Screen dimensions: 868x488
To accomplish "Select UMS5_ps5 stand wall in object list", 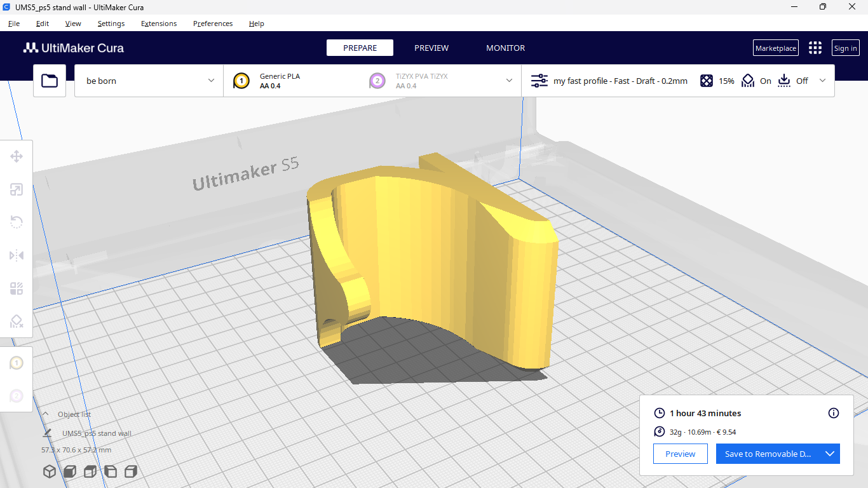I will click(97, 433).
